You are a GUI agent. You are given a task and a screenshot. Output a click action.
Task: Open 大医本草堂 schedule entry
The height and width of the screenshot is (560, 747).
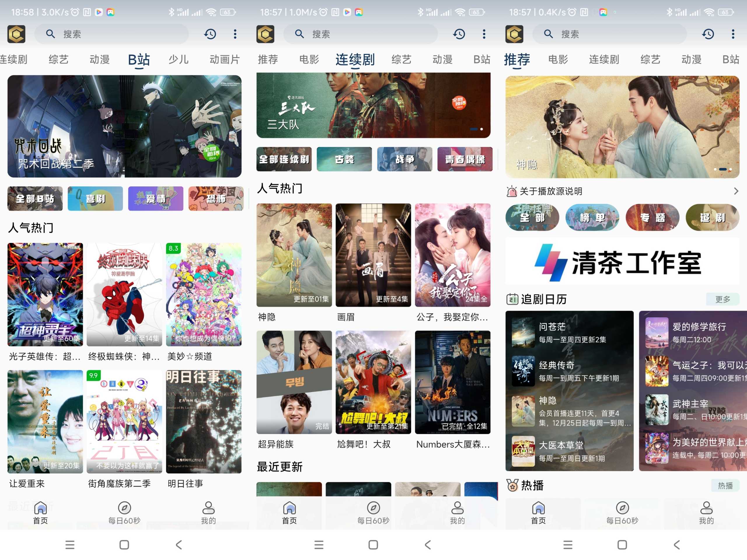(569, 451)
